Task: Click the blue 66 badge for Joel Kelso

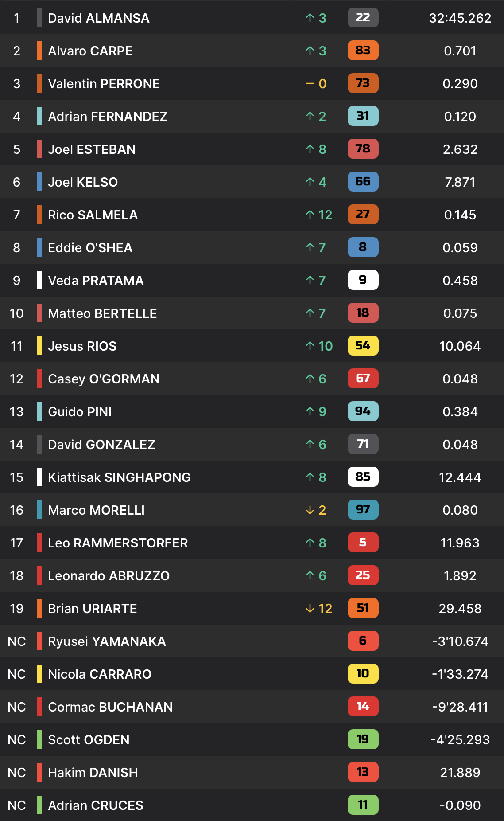Action: click(x=363, y=182)
